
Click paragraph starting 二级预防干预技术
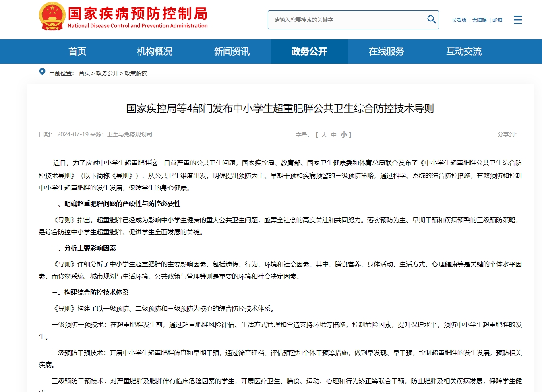click(280, 359)
